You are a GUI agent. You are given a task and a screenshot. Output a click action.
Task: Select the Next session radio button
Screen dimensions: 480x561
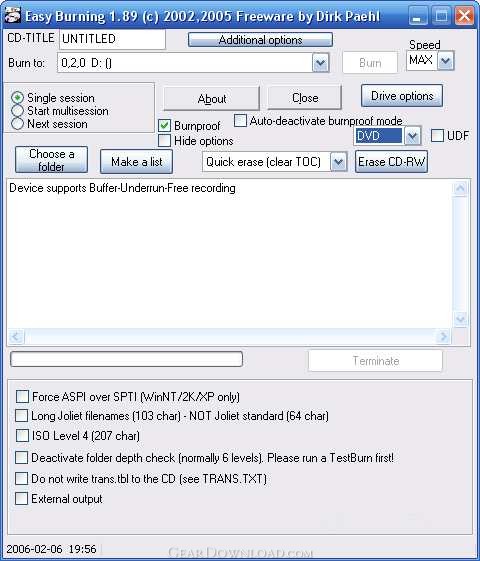[x=18, y=124]
